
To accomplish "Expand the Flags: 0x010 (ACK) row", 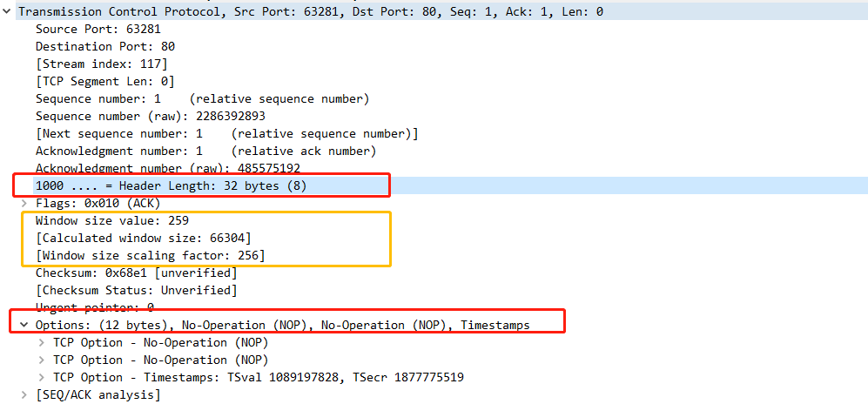I will [24, 203].
